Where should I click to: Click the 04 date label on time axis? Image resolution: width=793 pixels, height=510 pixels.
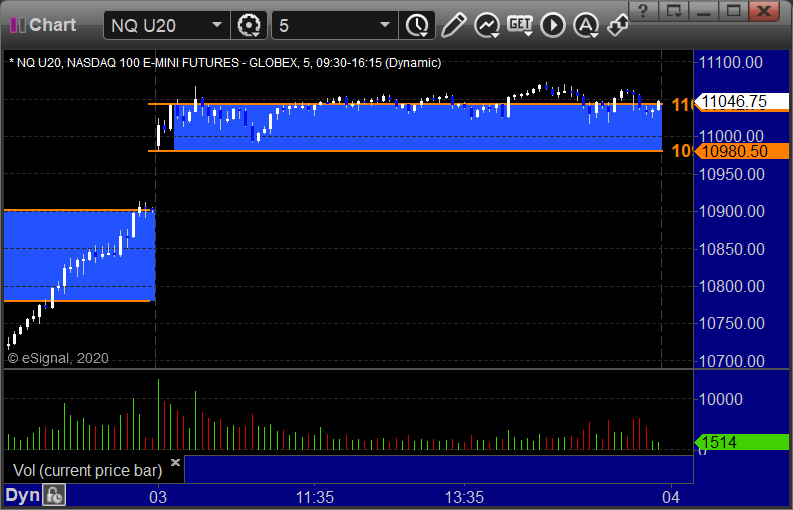click(x=671, y=497)
